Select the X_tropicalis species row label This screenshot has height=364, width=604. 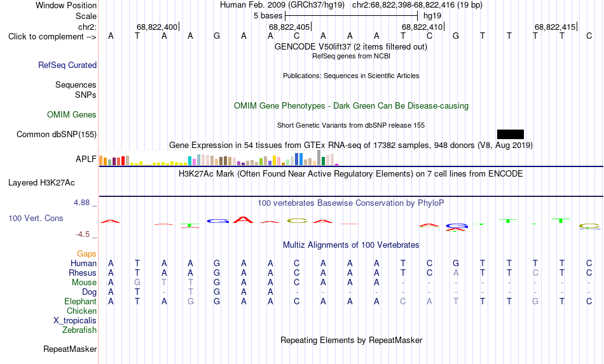[75, 321]
